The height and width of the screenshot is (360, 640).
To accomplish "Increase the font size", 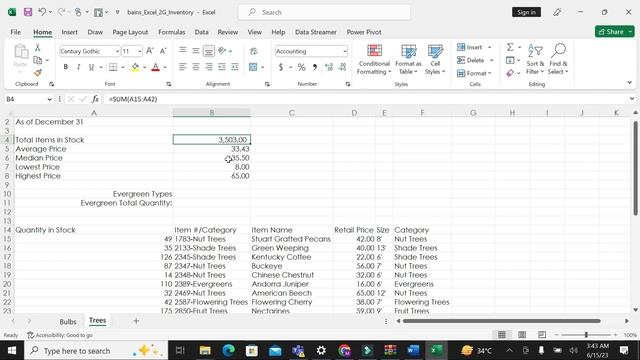I will point(150,51).
